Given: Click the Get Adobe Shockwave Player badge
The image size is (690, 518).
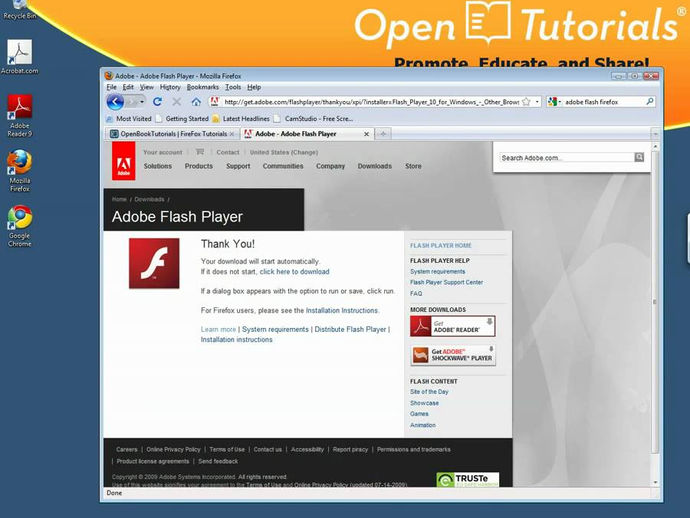Looking at the screenshot, I should (x=453, y=355).
